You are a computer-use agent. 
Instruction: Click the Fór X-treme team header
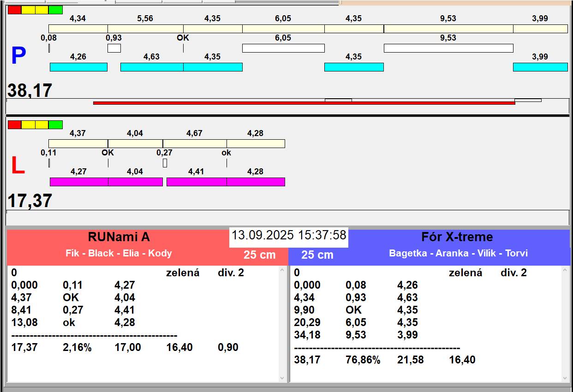coord(457,237)
